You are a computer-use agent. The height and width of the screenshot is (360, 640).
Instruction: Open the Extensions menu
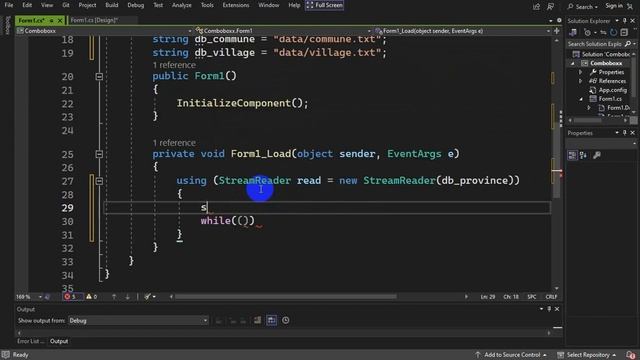pos(236,5)
